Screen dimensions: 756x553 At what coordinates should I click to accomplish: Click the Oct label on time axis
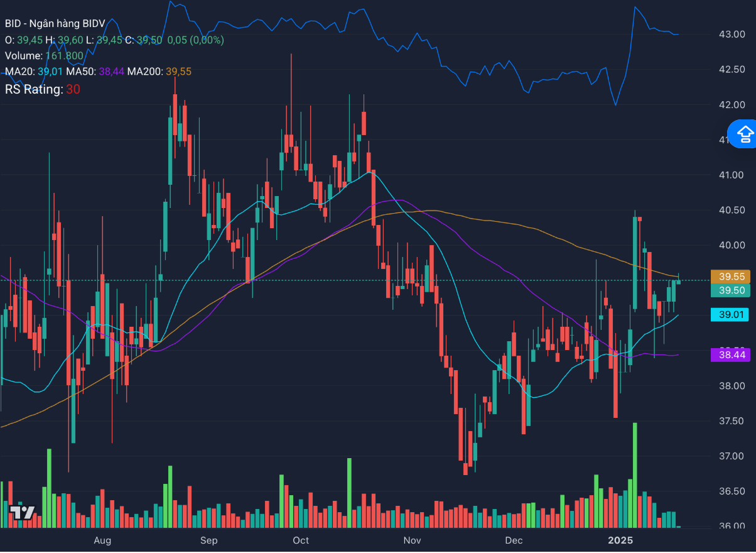[x=301, y=540]
